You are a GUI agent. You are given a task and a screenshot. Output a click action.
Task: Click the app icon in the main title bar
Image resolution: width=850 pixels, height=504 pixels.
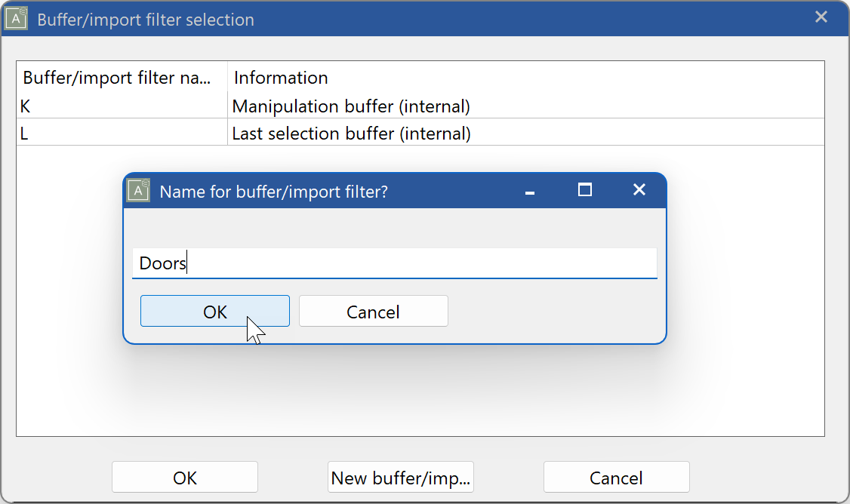17,17
